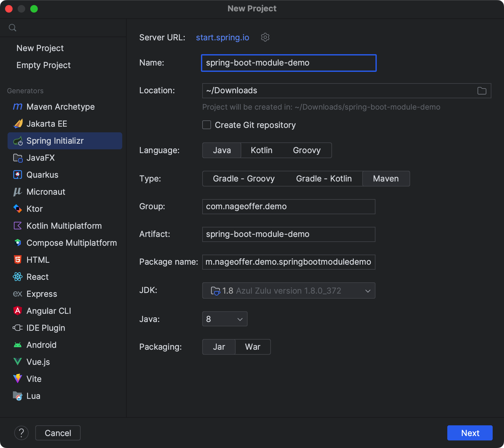Screen dimensions: 504x448
Task: Click the Artifact input field
Action: pyautogui.click(x=289, y=234)
